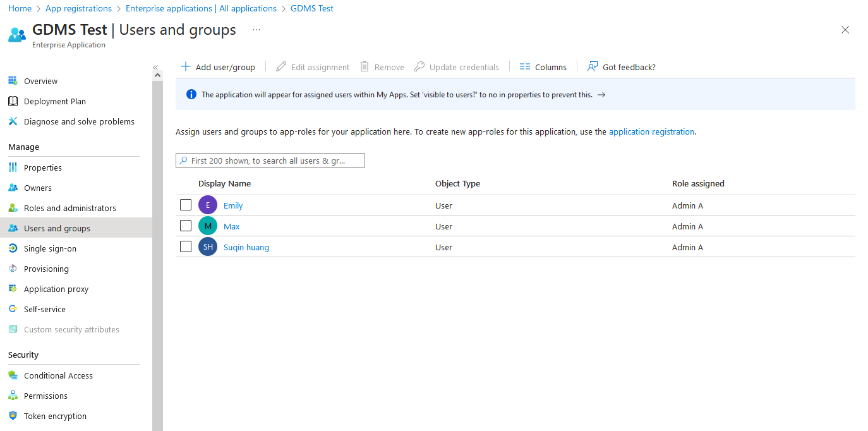Collapse the sidebar with the double chevron

click(155, 67)
